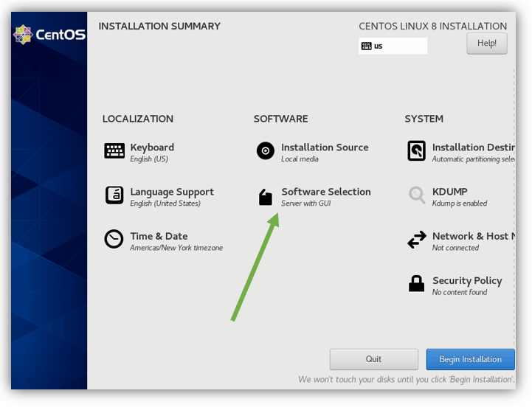Click the Keyboard layout icon

[x=114, y=151]
